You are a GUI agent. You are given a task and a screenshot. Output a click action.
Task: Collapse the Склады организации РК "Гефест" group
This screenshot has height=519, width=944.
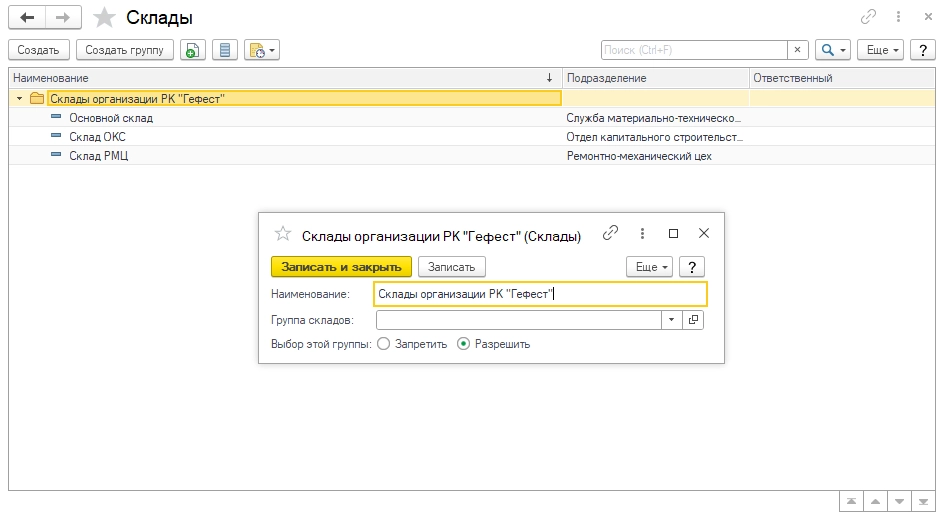pos(19,99)
